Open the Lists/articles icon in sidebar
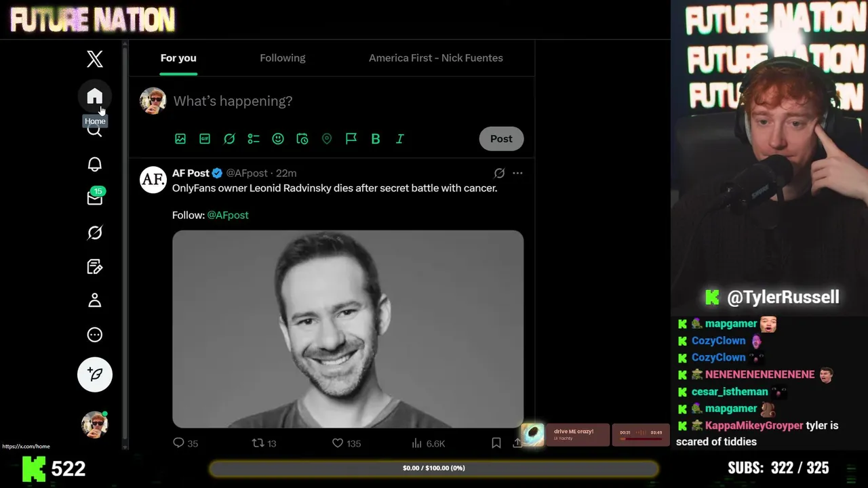Screen dimensions: 868x488 [95, 266]
